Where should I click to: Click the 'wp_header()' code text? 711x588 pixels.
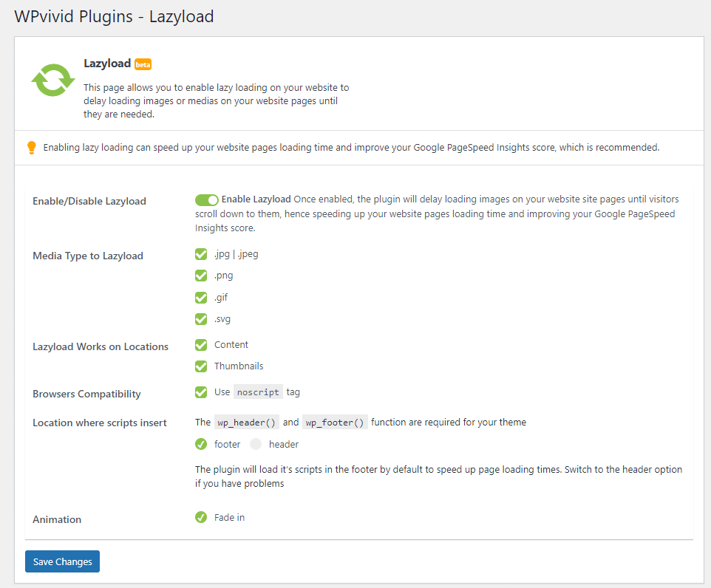tap(246, 423)
